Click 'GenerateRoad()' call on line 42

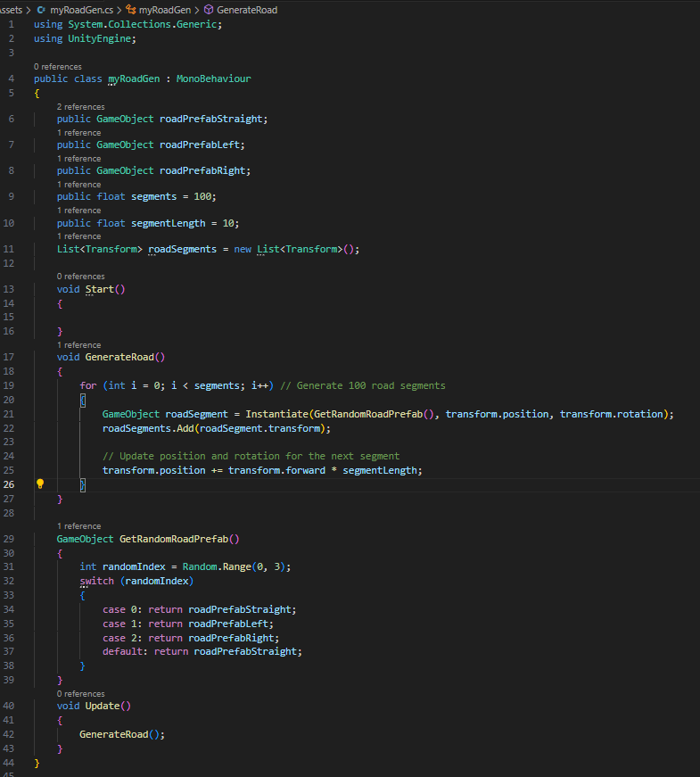(x=119, y=734)
